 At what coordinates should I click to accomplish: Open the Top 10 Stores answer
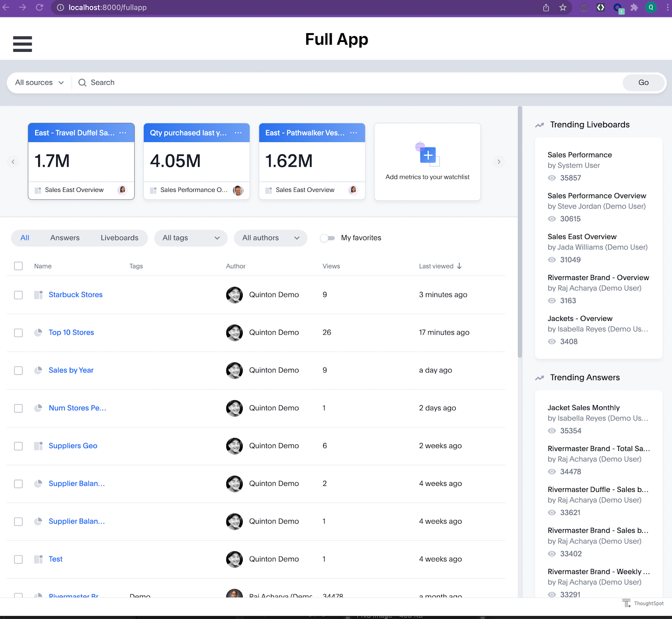(x=71, y=333)
